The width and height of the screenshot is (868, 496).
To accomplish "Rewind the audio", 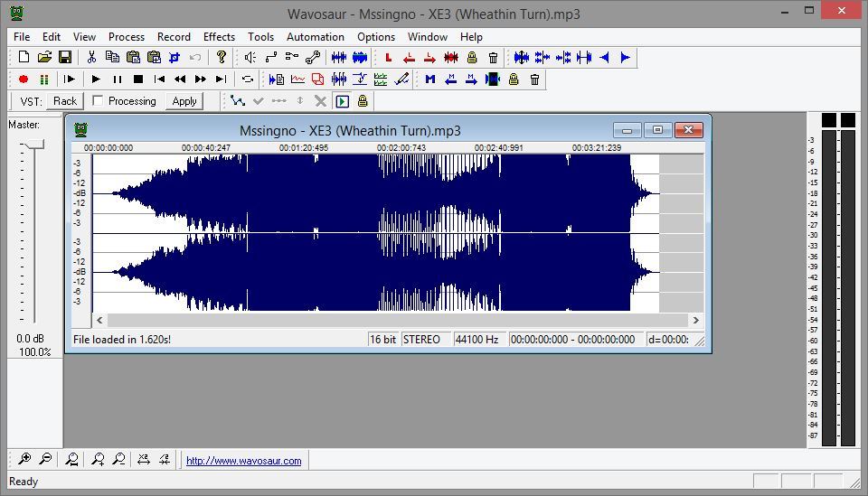I will pos(180,80).
